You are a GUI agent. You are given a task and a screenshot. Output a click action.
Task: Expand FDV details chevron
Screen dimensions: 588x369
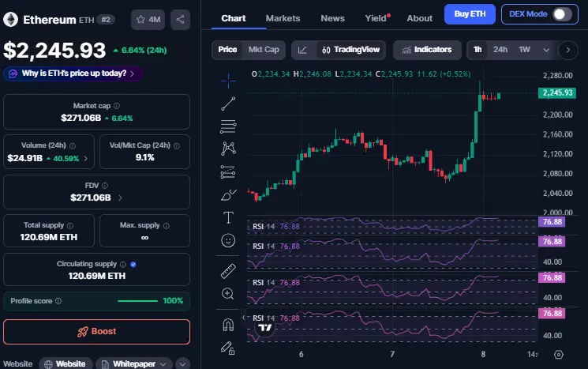pyautogui.click(x=120, y=198)
